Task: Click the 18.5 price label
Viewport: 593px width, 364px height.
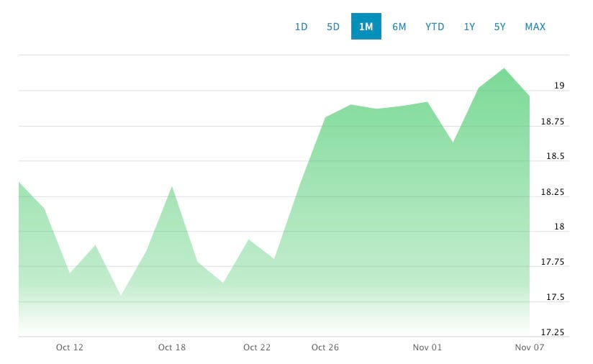Action: tap(555, 156)
